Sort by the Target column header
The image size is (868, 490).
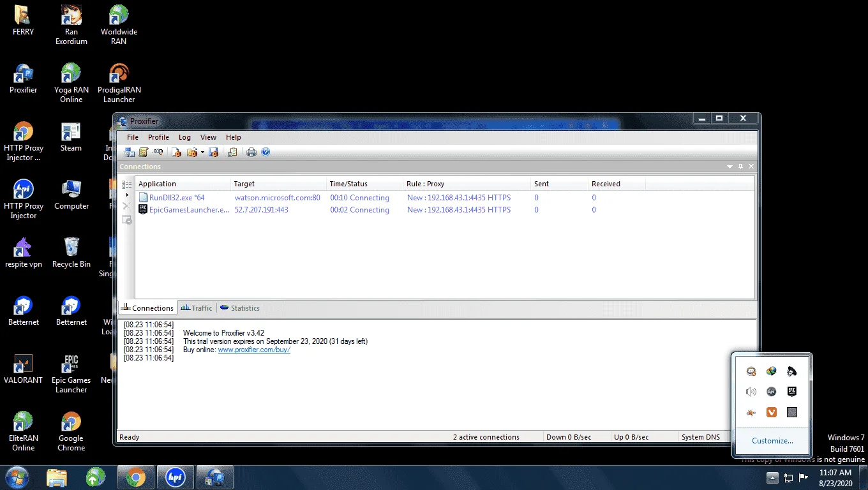(x=278, y=184)
